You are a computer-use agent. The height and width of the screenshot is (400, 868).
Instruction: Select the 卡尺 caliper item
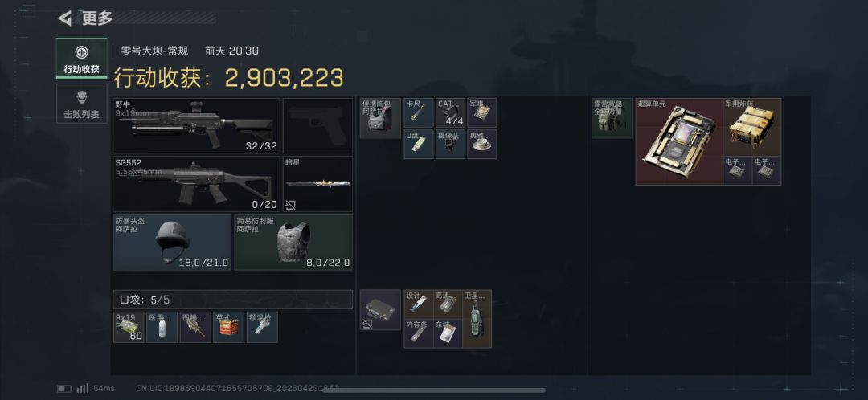(419, 113)
